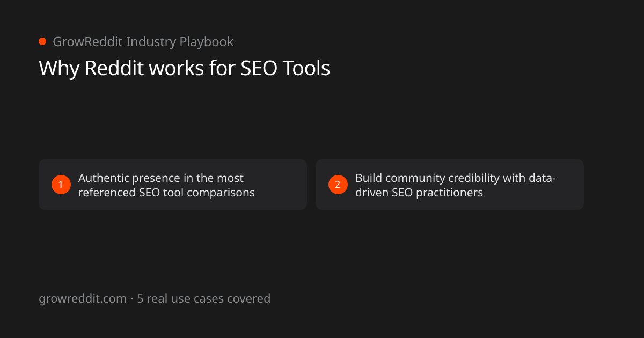The height and width of the screenshot is (338, 644).
Task: Click the orange number 2 badge
Action: click(x=338, y=185)
